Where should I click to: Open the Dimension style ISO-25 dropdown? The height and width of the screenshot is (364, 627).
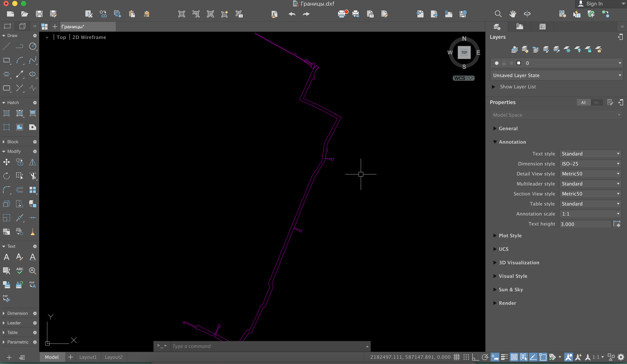[x=590, y=164]
